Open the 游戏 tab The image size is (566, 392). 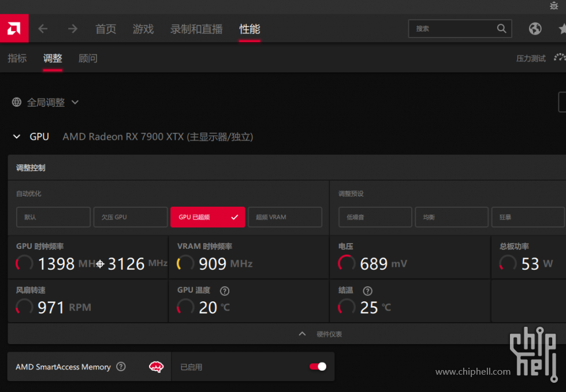click(143, 29)
